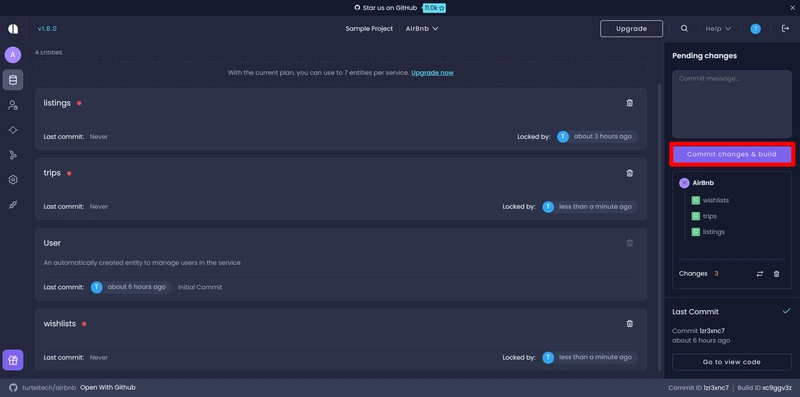Open the Git sync icon in sidebar
This screenshot has width=800, height=397.
(13, 155)
